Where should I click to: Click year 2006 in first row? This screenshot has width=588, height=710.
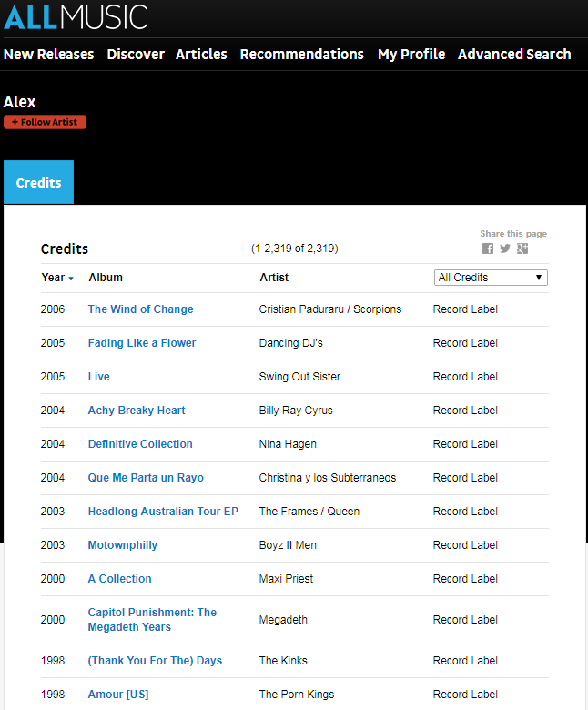click(53, 309)
